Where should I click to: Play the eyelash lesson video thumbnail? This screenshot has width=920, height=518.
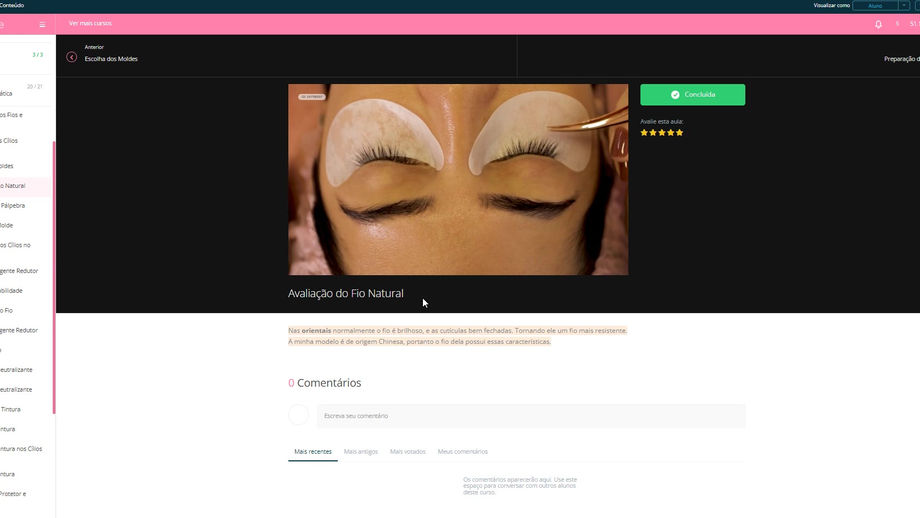(x=458, y=180)
